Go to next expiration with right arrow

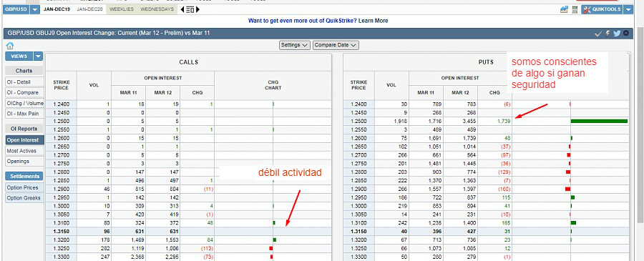197,9
